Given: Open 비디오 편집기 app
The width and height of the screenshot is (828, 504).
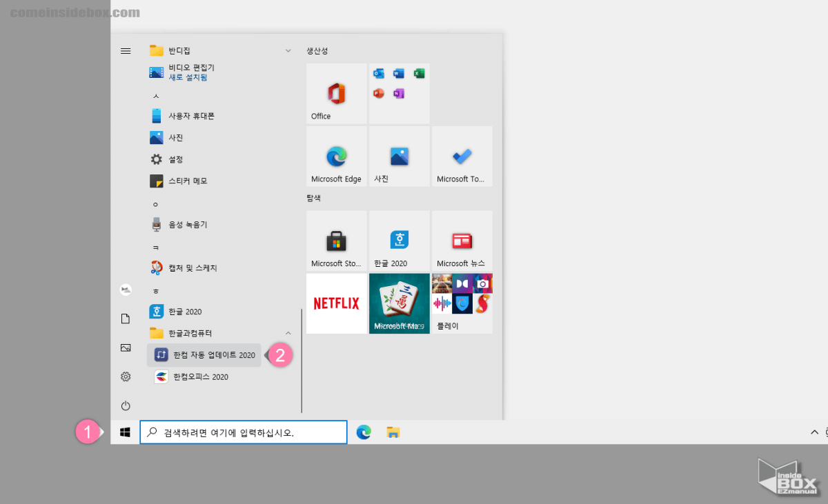Looking at the screenshot, I should [x=221, y=72].
